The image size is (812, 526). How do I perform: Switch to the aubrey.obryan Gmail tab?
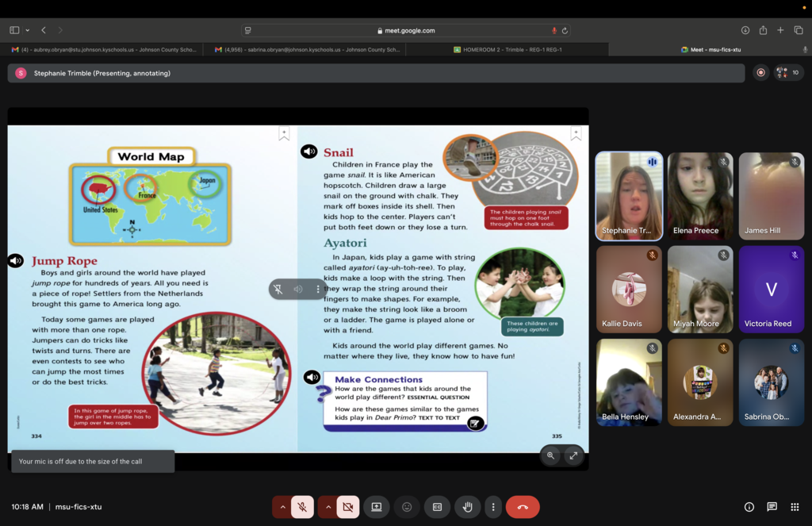(103, 49)
